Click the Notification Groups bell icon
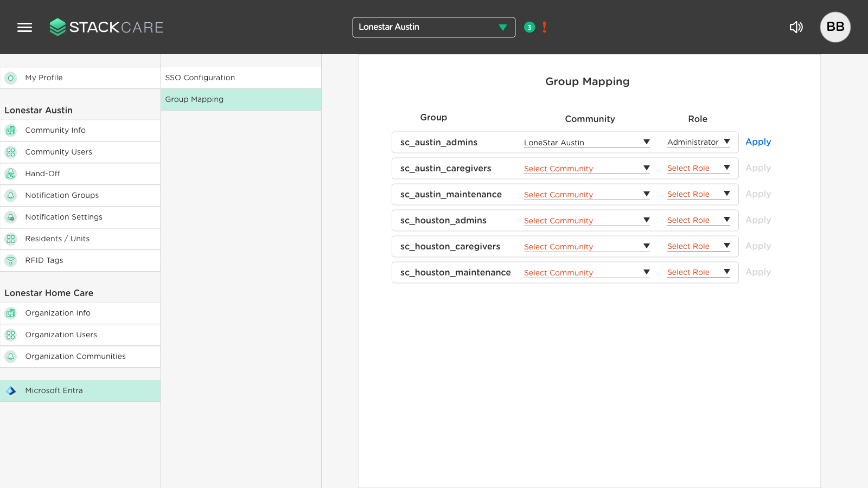 (x=10, y=196)
